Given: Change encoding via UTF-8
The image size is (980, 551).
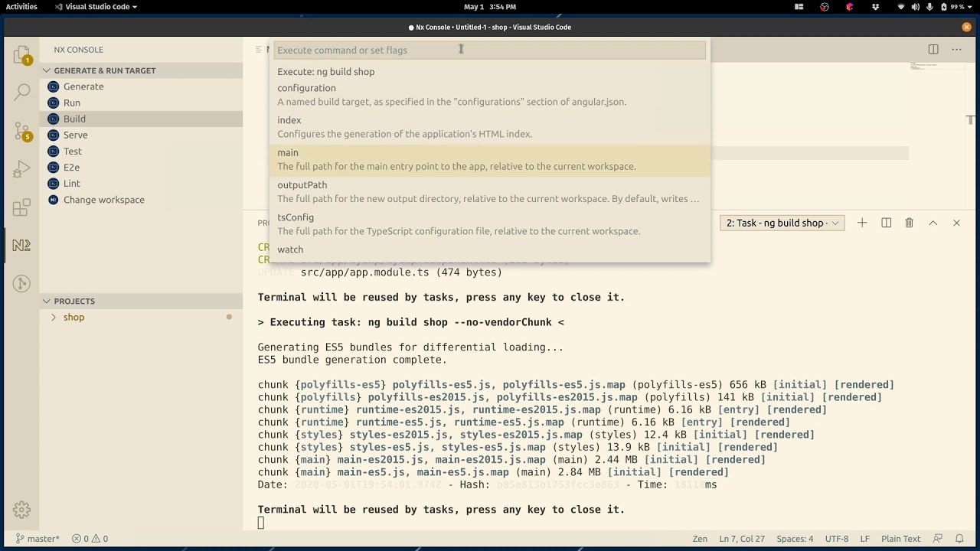Looking at the screenshot, I should coord(837,539).
